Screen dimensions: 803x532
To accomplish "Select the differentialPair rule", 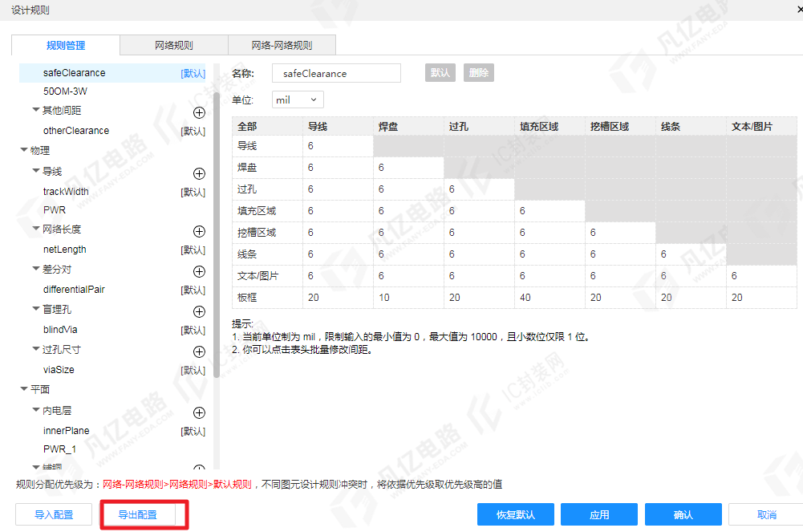I will tap(75, 290).
